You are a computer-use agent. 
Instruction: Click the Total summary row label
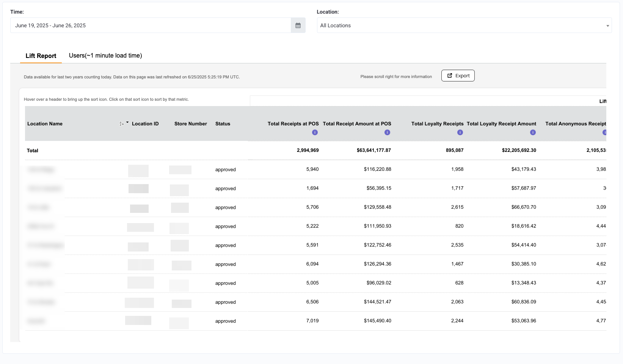click(33, 151)
